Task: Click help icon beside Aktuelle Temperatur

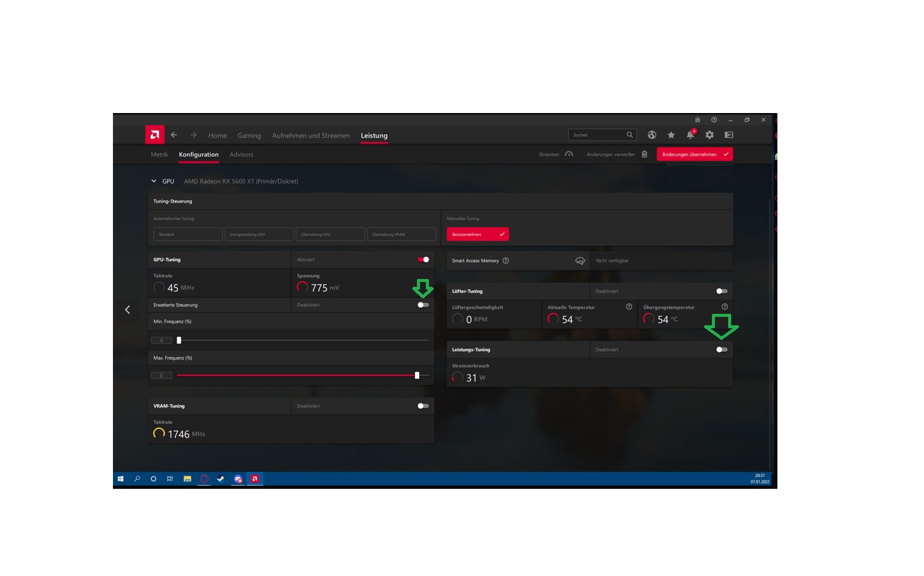Action: (629, 307)
